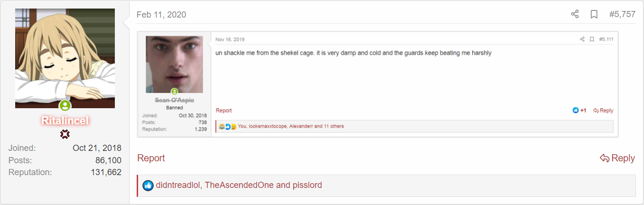
Task: Click the thumbs-up +1 icon in the quoted post
Action: (x=576, y=111)
